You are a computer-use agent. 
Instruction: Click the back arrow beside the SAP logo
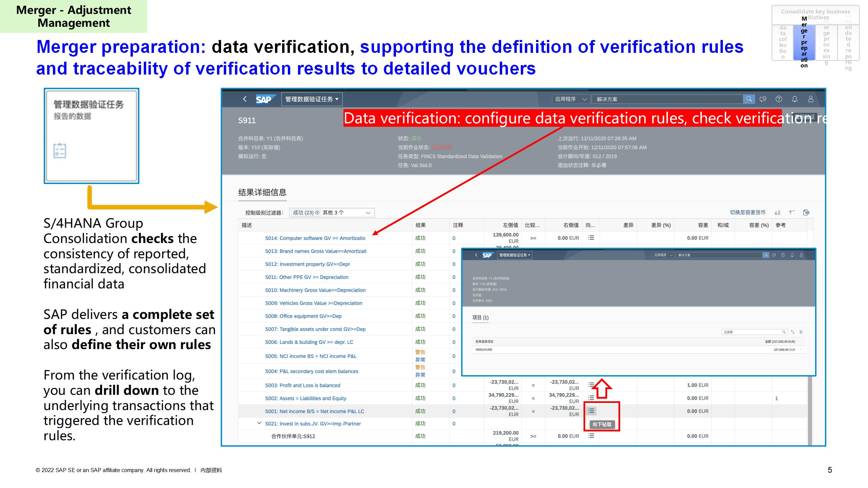click(x=245, y=99)
